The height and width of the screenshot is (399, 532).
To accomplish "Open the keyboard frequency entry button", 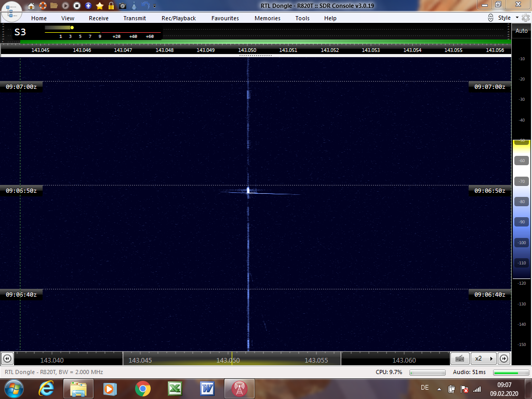I will [x=460, y=358].
